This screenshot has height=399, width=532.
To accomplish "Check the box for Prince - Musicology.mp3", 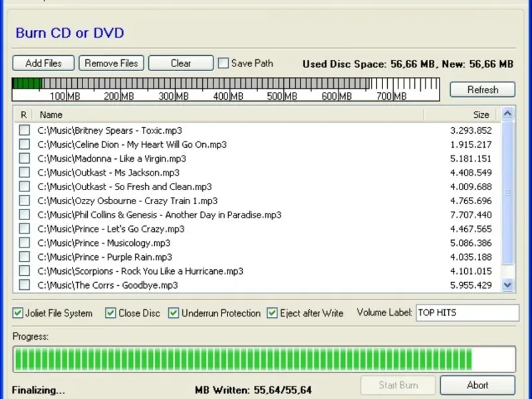I will (25, 243).
